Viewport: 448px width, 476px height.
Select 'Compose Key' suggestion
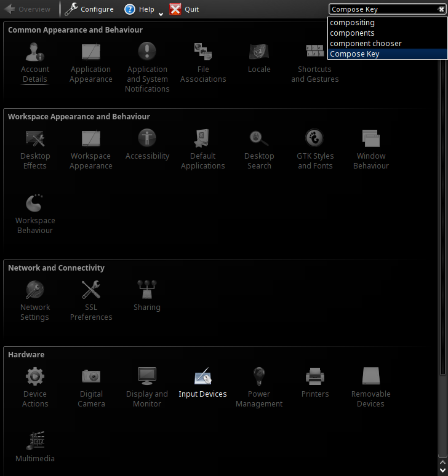click(387, 54)
